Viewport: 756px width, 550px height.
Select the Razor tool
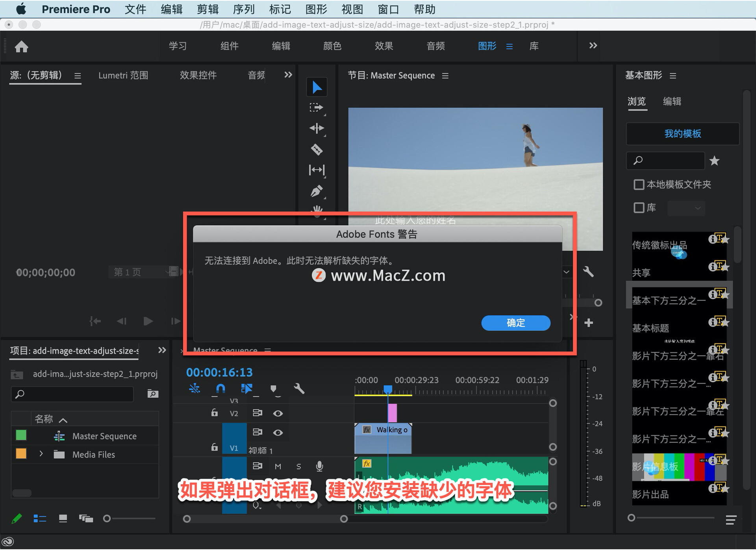(x=317, y=149)
